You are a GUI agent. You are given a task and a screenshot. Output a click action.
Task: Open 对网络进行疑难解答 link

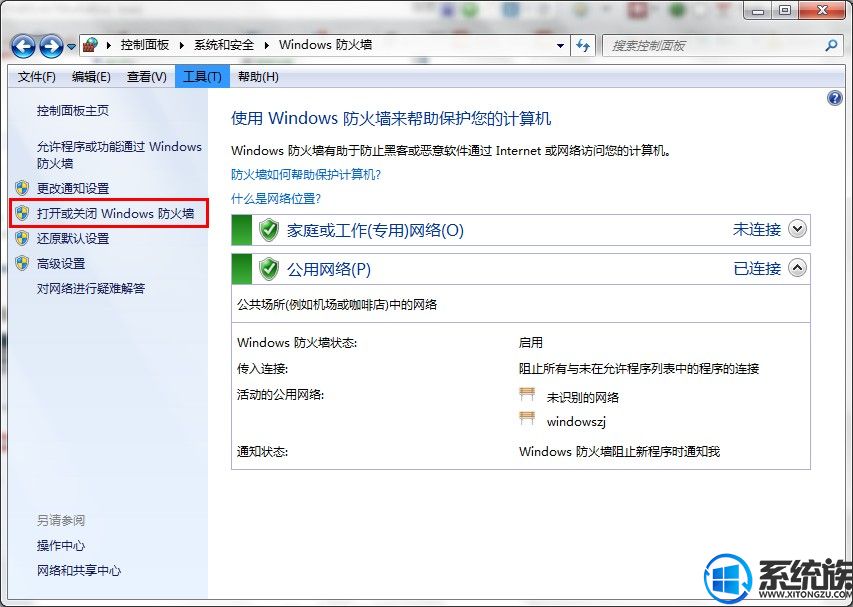[91, 288]
